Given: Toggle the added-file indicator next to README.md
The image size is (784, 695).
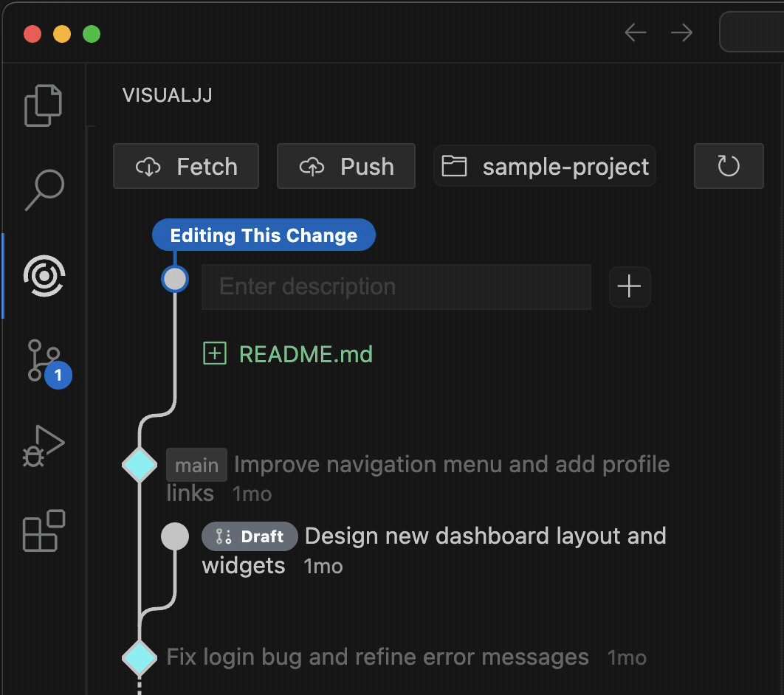Looking at the screenshot, I should point(214,353).
